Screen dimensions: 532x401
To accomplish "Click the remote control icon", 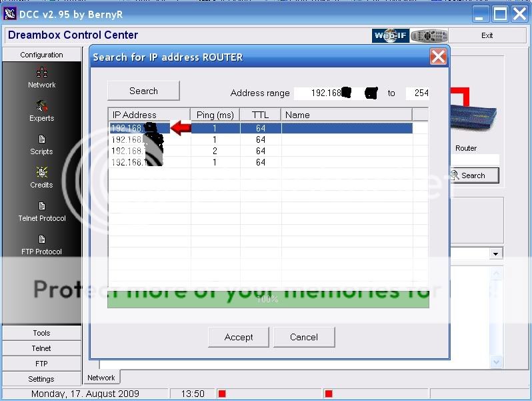I will [x=429, y=36].
